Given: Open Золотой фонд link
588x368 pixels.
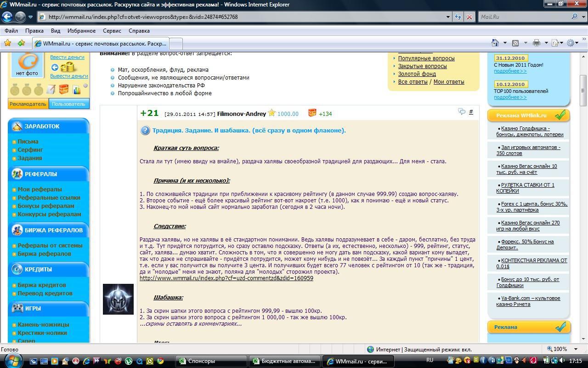Looking at the screenshot, I should 417,74.
